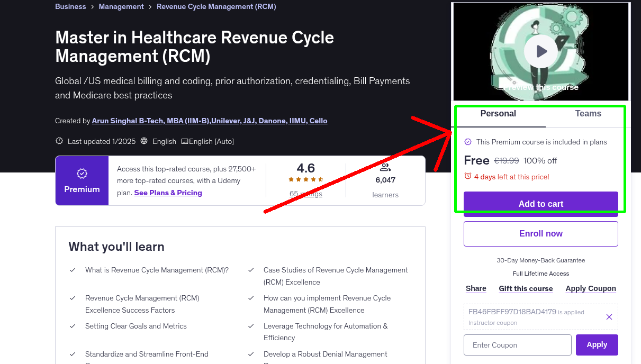Click the purple Premium badge icon

pos(82,173)
